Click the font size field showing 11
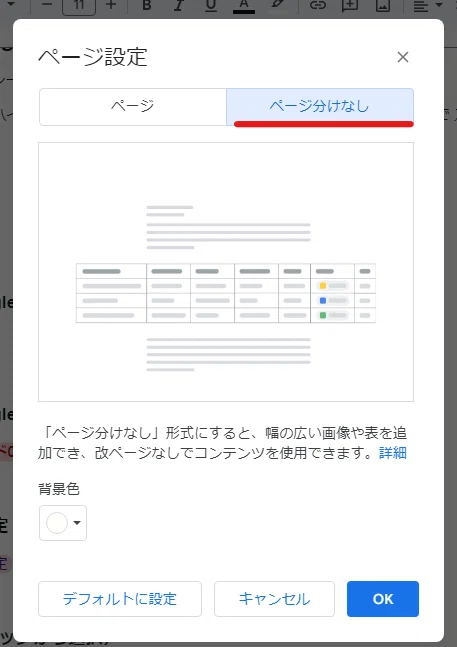 79,6
